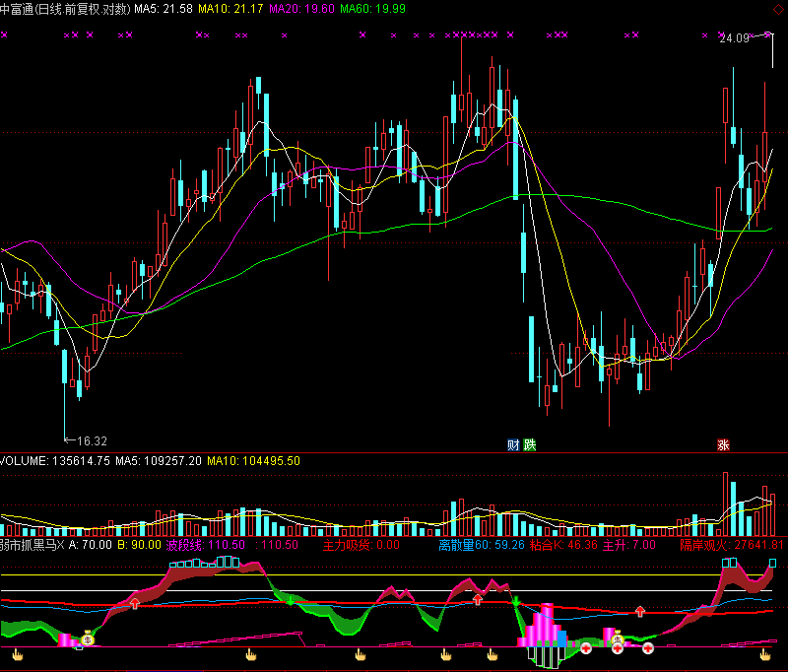788x672 pixels.
Task: Click the blue 财 marker icon
Action: [513, 444]
